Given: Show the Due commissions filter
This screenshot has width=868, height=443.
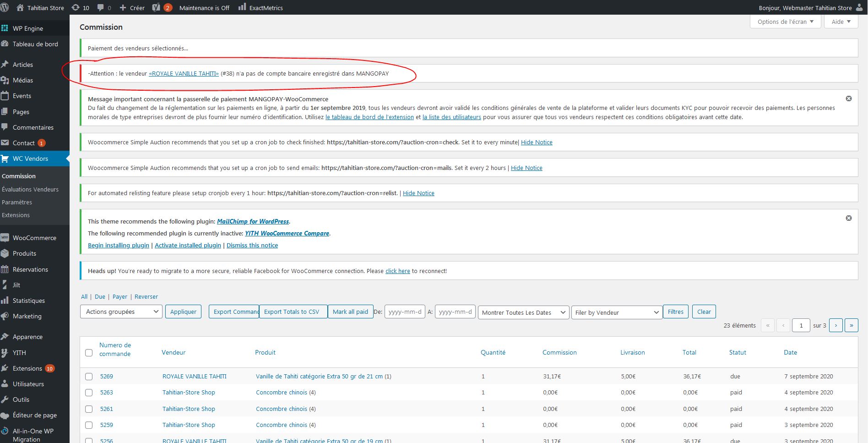Looking at the screenshot, I should (x=100, y=297).
